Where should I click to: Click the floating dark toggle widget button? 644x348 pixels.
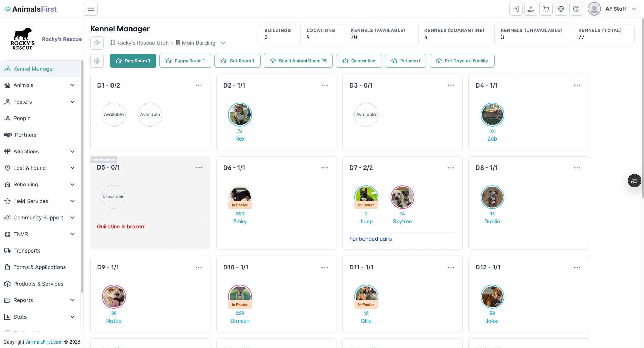[634, 181]
